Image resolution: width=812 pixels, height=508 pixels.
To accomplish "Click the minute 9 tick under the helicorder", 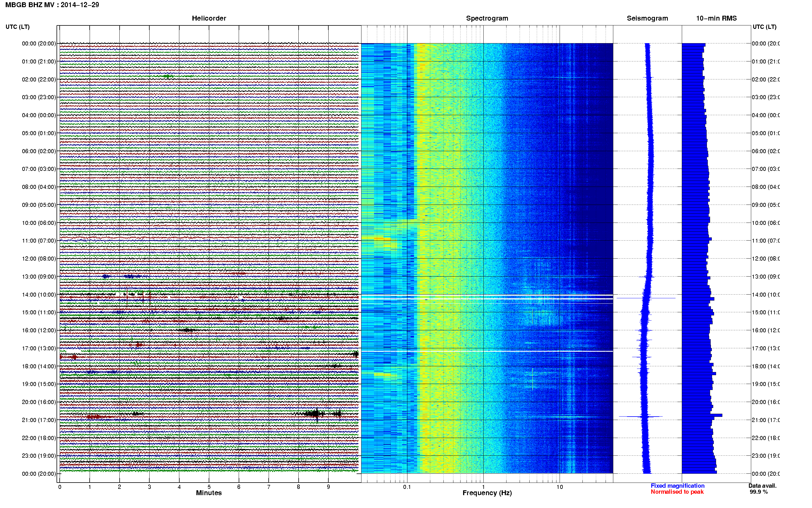I will click(328, 487).
